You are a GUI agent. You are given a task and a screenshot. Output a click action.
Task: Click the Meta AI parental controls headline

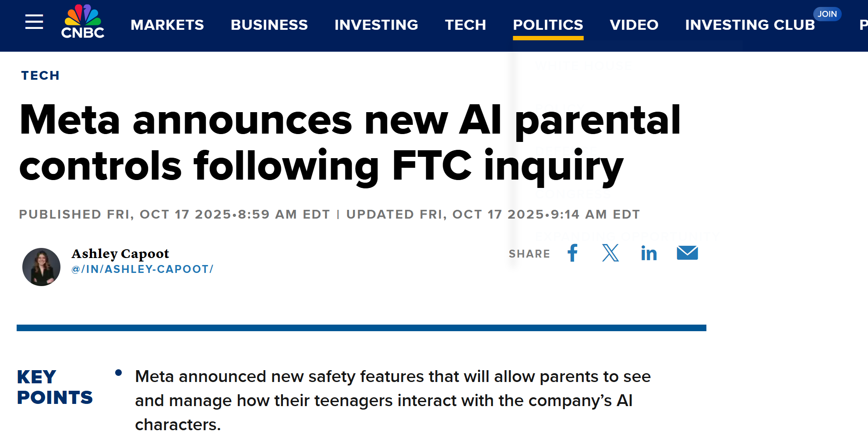pos(349,142)
